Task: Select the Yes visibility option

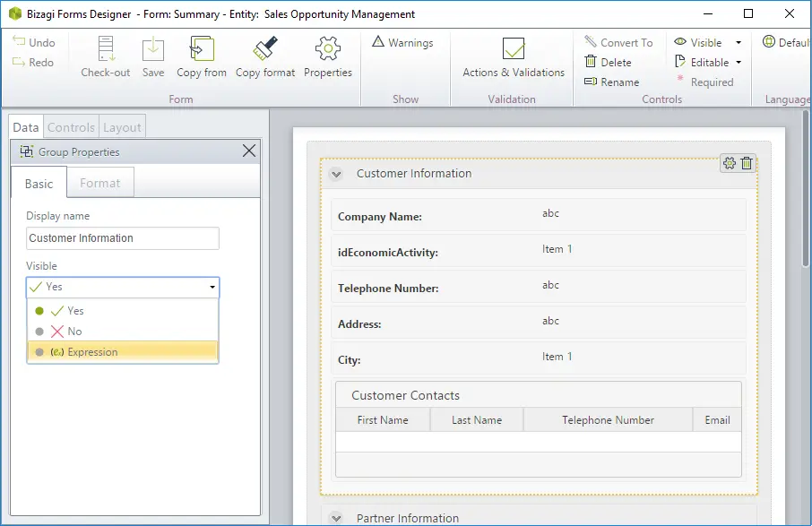Action: (123, 311)
